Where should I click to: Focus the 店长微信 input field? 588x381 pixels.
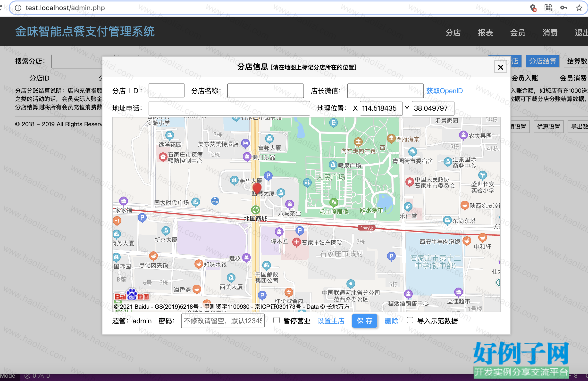pos(385,91)
